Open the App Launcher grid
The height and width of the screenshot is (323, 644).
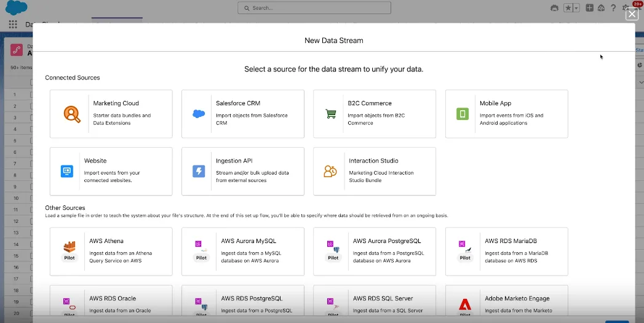[13, 24]
